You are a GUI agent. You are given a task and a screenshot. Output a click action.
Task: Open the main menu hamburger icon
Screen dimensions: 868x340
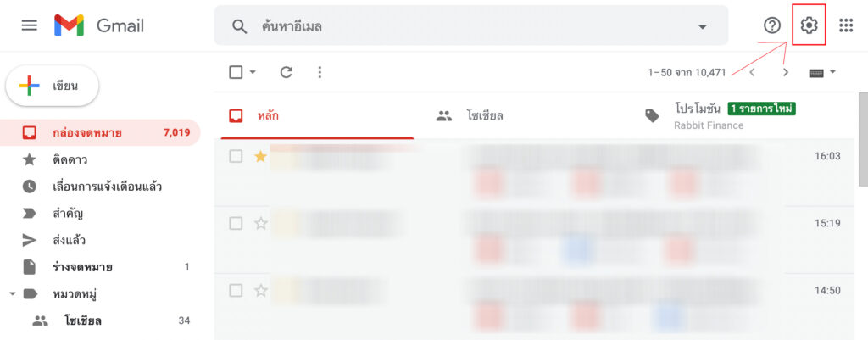[30, 25]
